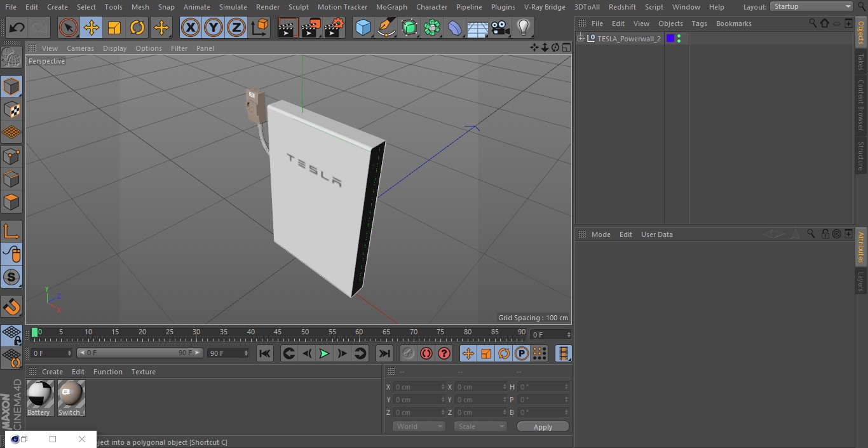Add a light object
The image size is (868, 448).
[523, 28]
